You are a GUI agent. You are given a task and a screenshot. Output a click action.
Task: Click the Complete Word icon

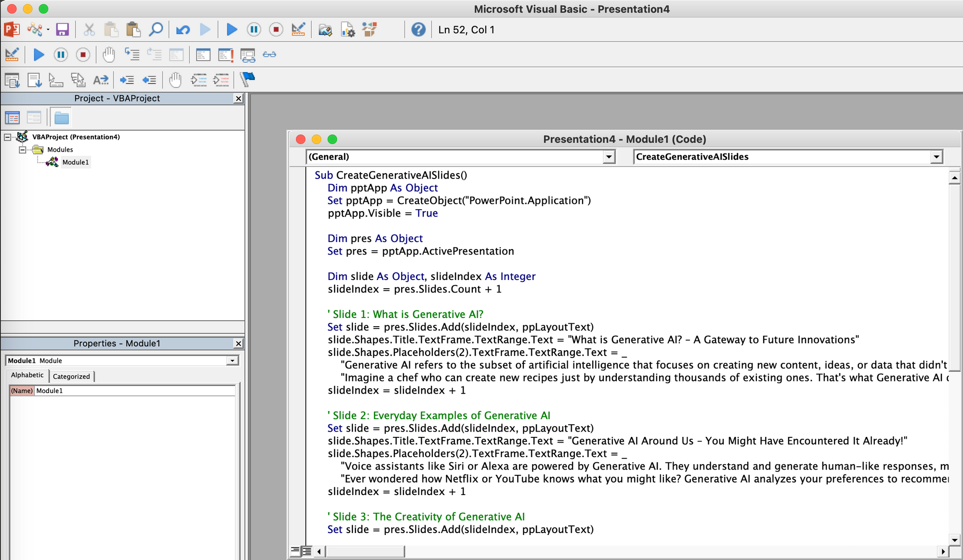click(101, 80)
